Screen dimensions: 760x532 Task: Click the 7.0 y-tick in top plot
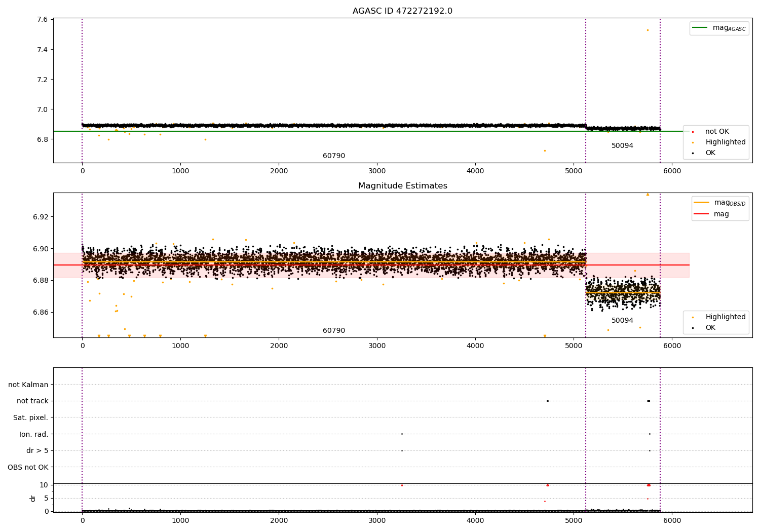(x=43, y=109)
